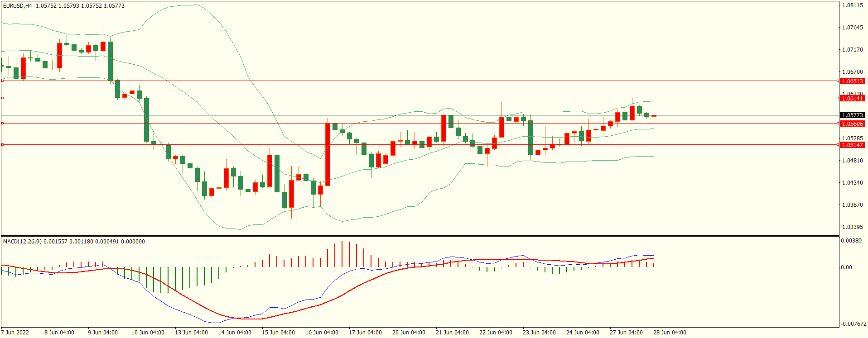Image resolution: width=868 pixels, height=338 pixels.
Task: Click the tall red candle on 16 Jun
Action: coord(328,154)
